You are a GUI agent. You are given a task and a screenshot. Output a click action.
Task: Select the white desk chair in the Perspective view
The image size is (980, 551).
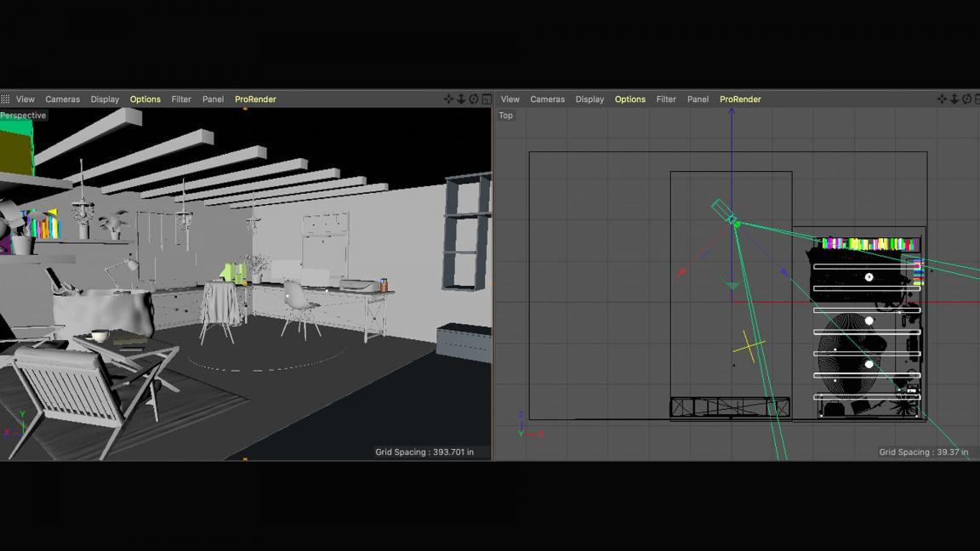pos(300,310)
